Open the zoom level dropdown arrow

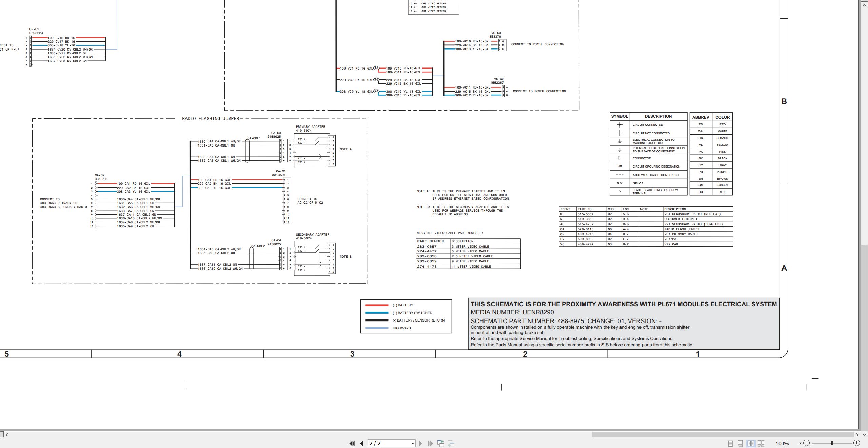[x=800, y=443]
